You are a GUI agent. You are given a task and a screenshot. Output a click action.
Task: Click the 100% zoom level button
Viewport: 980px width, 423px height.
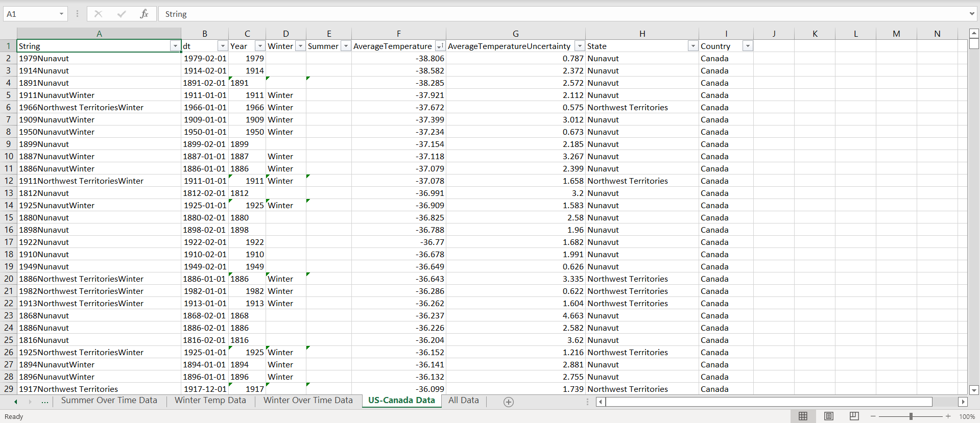967,416
